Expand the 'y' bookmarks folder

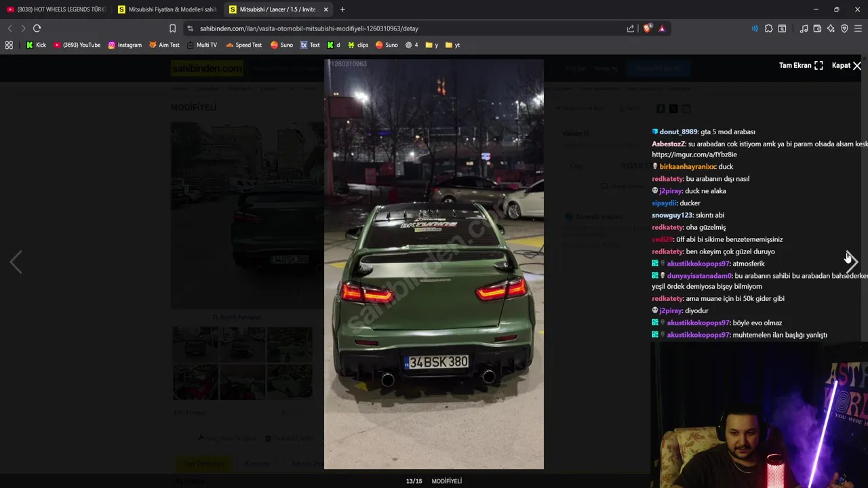tap(432, 45)
